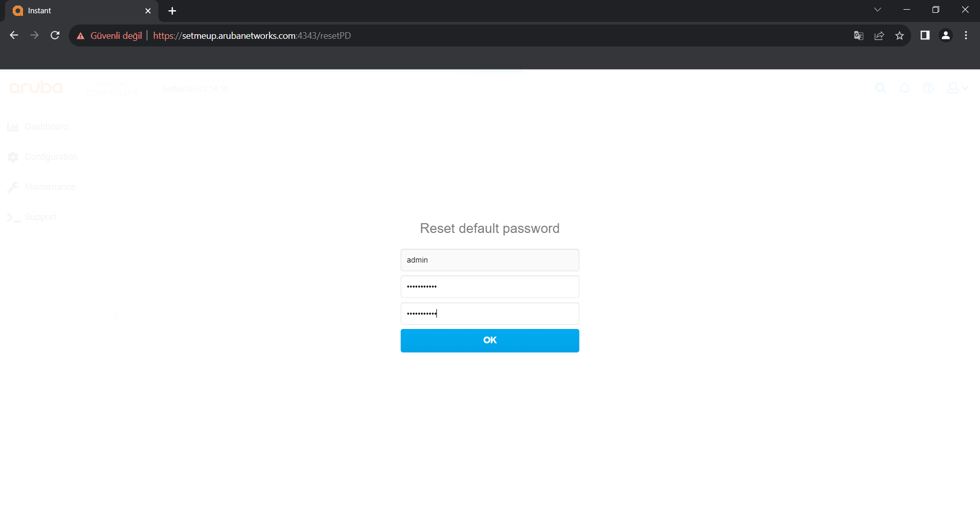Screen dimensions: 980x520
Task: Expand the faded user account dropdown
Action: (x=957, y=88)
